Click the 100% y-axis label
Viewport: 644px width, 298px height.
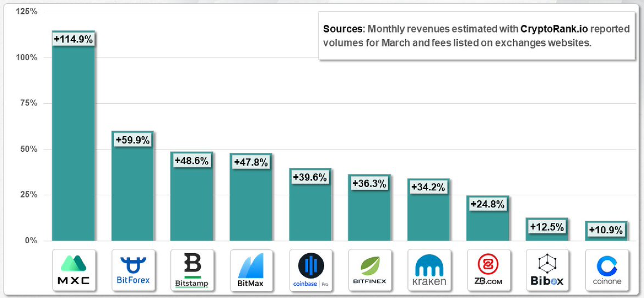click(26, 57)
